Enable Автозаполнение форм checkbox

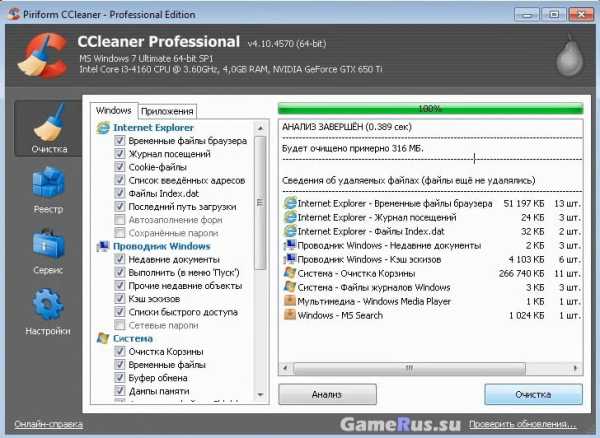119,219
